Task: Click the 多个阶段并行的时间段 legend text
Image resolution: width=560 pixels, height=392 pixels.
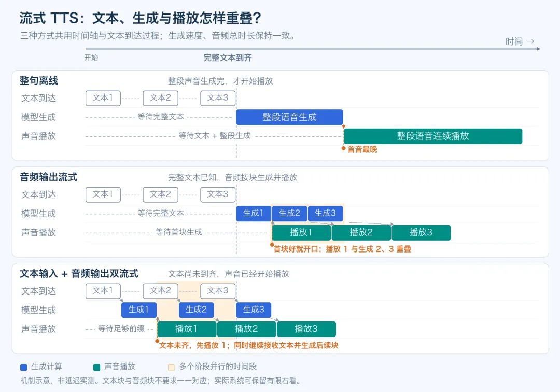Action: 218,367
